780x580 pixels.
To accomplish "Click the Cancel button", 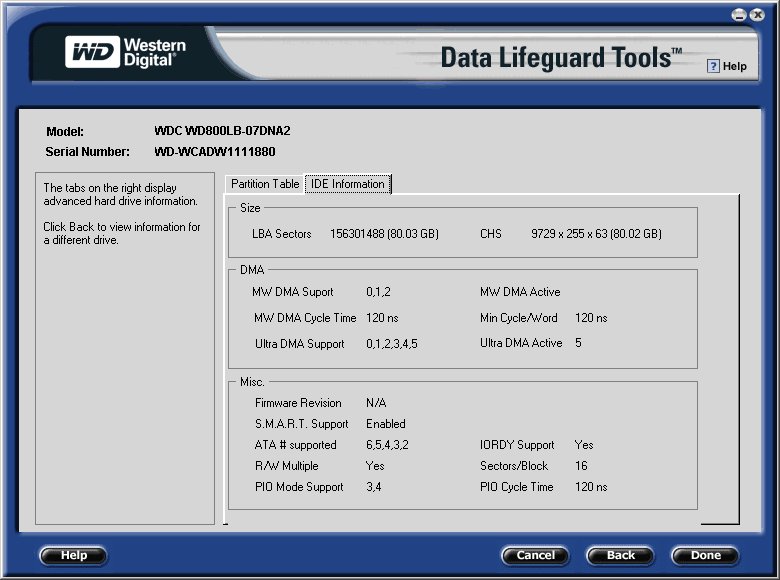I will (x=535, y=556).
